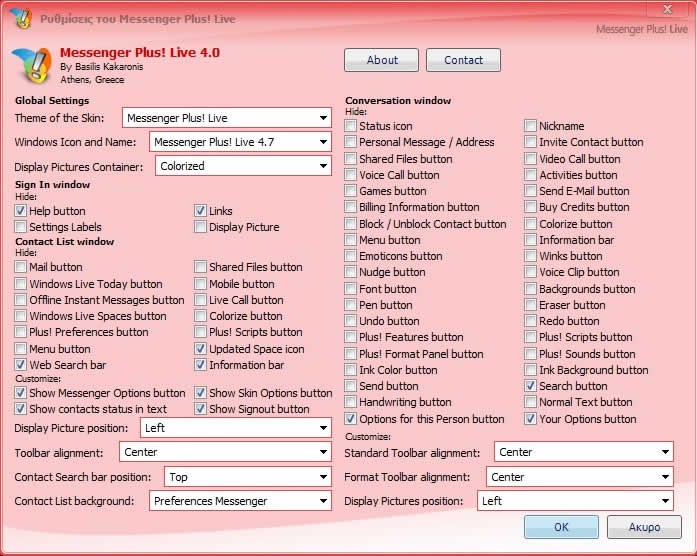
Task: Tick Invite Contact button checkbox
Action: click(x=530, y=142)
